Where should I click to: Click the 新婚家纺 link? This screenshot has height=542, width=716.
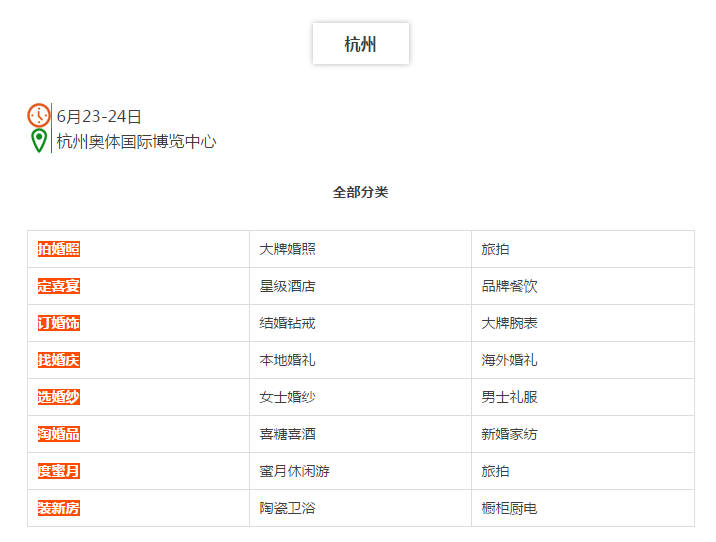pos(509,434)
